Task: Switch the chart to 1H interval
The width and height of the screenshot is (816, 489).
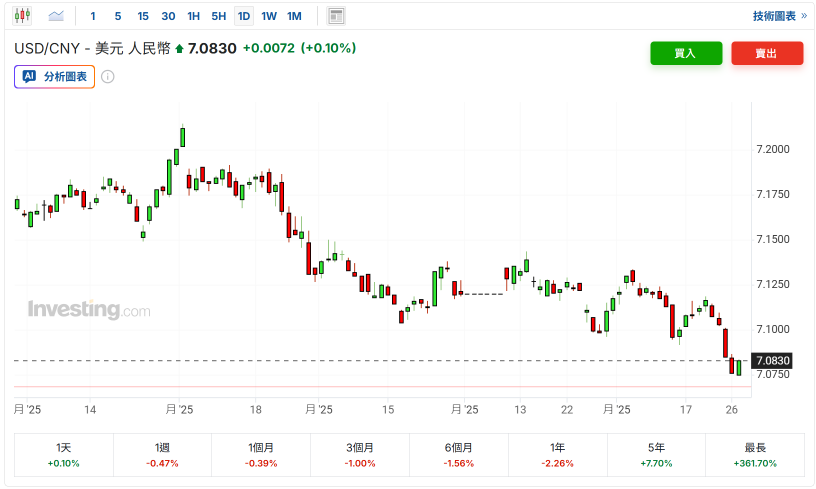Action: coord(194,16)
